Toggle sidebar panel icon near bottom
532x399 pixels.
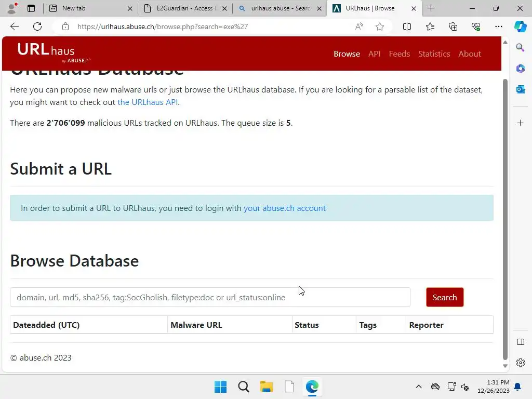point(520,342)
